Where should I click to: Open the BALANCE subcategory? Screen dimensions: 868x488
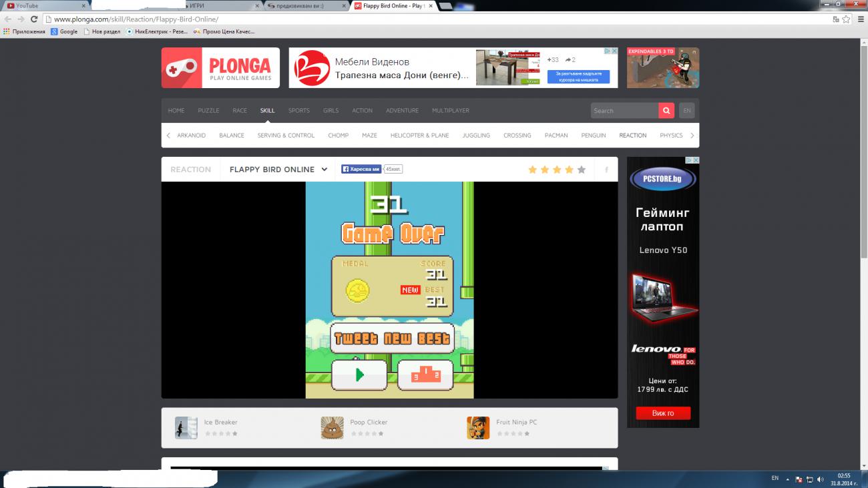(x=232, y=136)
